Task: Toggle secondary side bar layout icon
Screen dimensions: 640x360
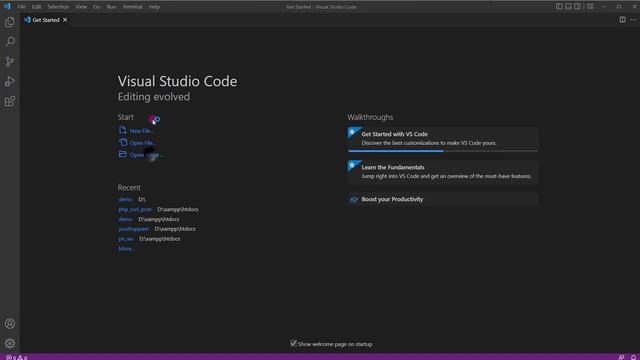Action: pyautogui.click(x=577, y=7)
